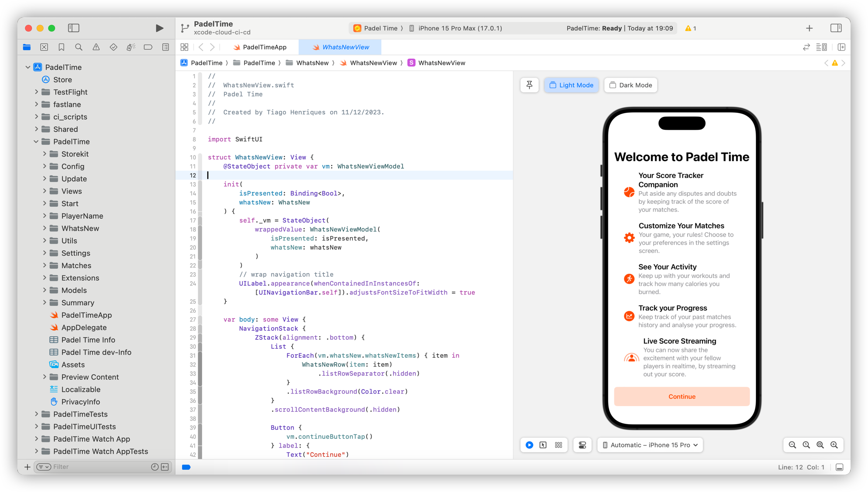
Task: Enable live preview mode
Action: (x=529, y=445)
